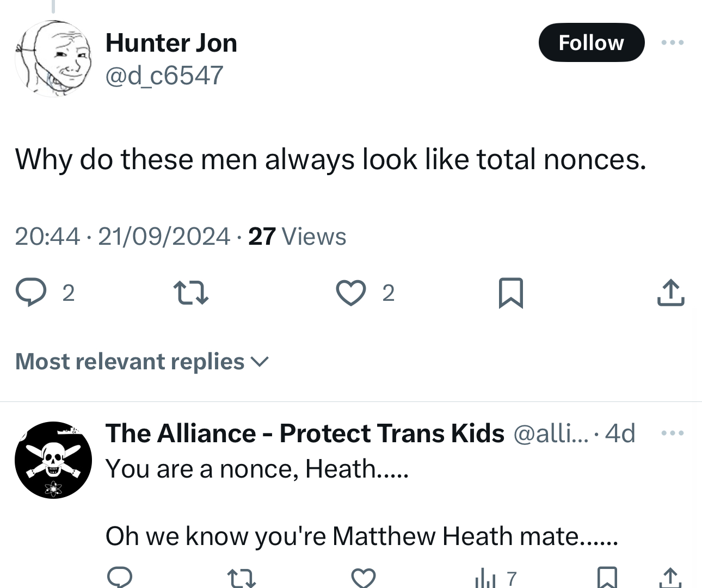
Task: Open Hunter Jon's profile picture
Action: tap(53, 59)
